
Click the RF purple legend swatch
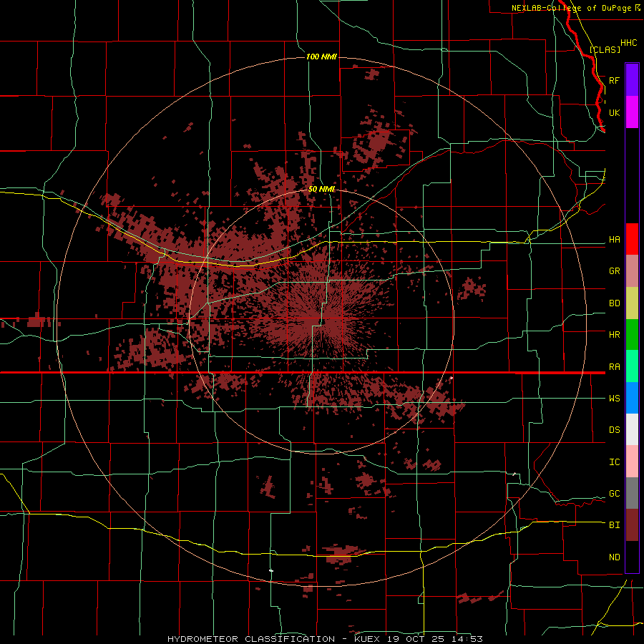click(x=632, y=80)
